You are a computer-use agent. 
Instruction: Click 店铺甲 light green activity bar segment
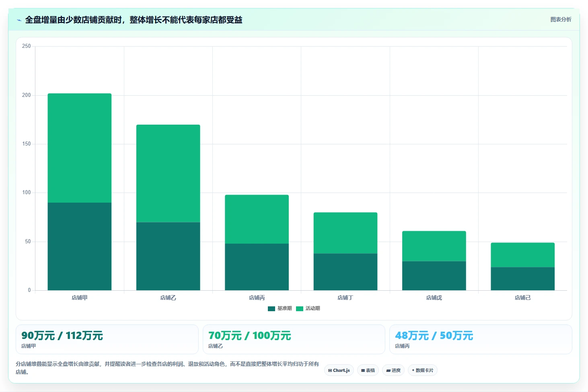[x=80, y=148]
